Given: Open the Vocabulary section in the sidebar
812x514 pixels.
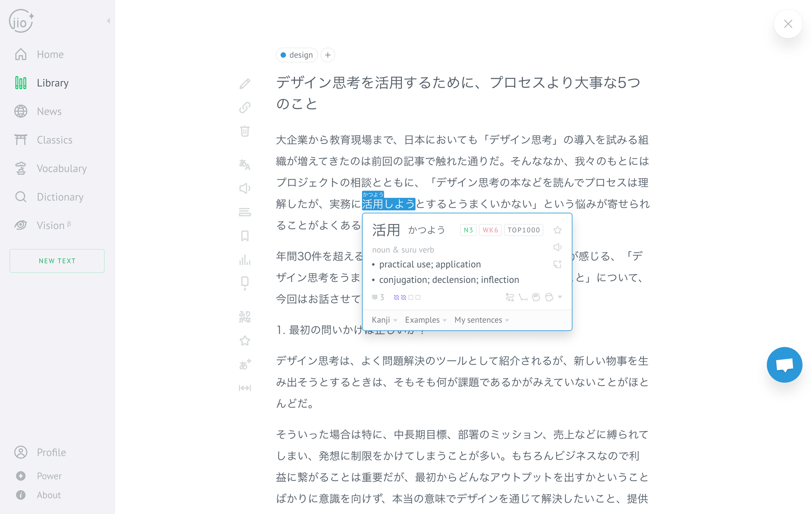Looking at the screenshot, I should pyautogui.click(x=62, y=168).
